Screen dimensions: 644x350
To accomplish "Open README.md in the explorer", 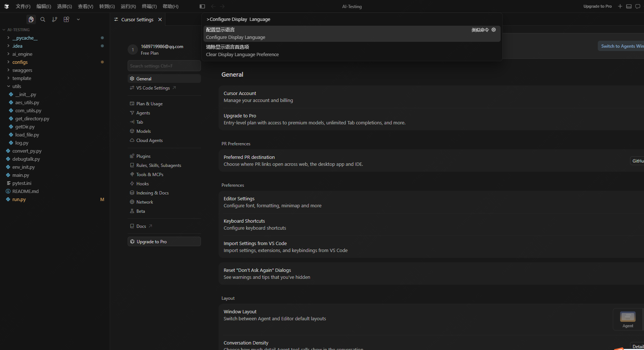I will coord(55,191).
